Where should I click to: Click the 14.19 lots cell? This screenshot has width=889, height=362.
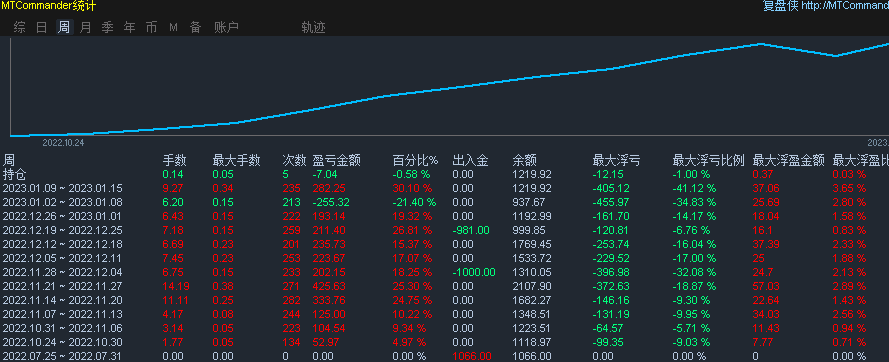[176, 287]
